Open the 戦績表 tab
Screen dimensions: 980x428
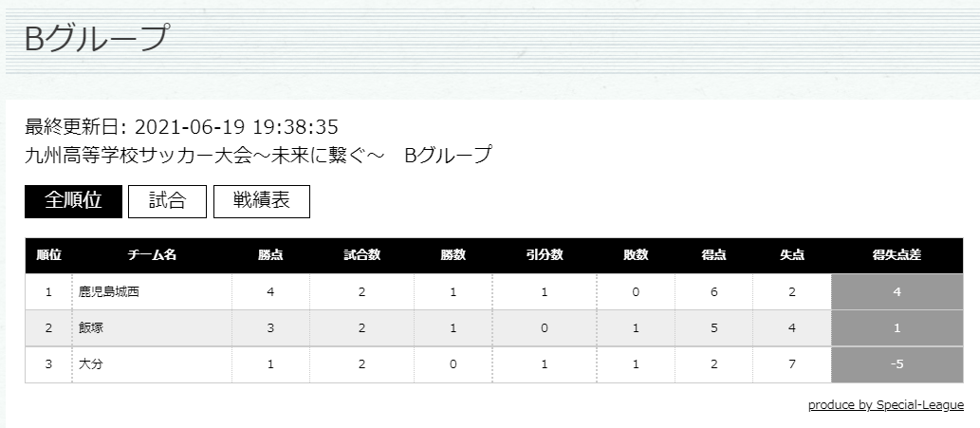[261, 201]
